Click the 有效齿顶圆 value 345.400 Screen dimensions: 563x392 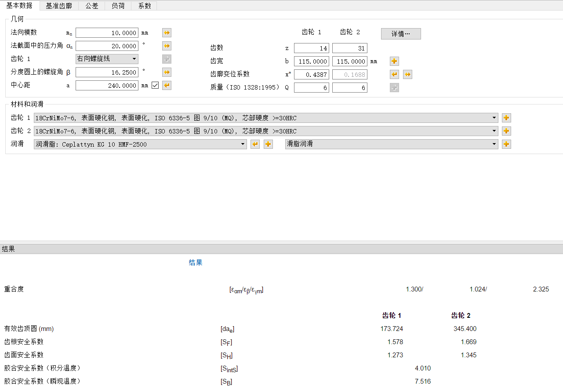pyautogui.click(x=465, y=329)
